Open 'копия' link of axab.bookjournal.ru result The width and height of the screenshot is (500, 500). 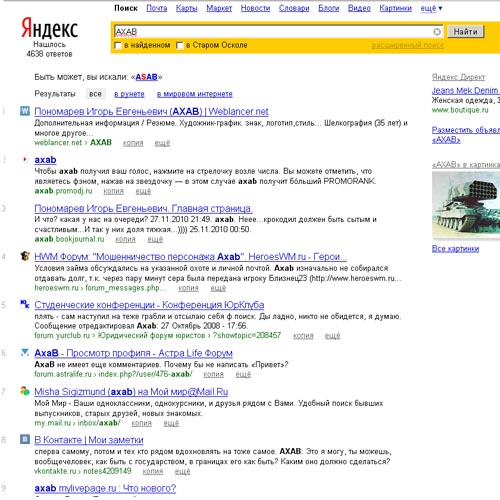tap(126, 239)
